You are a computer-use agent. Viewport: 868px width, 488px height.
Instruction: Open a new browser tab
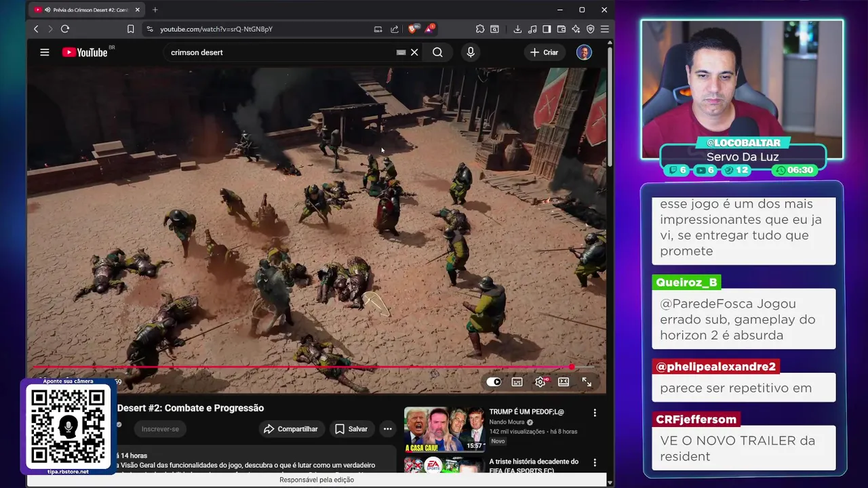point(155,9)
